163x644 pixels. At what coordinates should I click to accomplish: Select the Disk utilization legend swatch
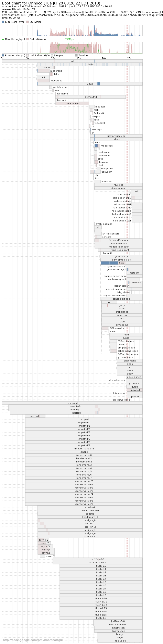click(28, 39)
